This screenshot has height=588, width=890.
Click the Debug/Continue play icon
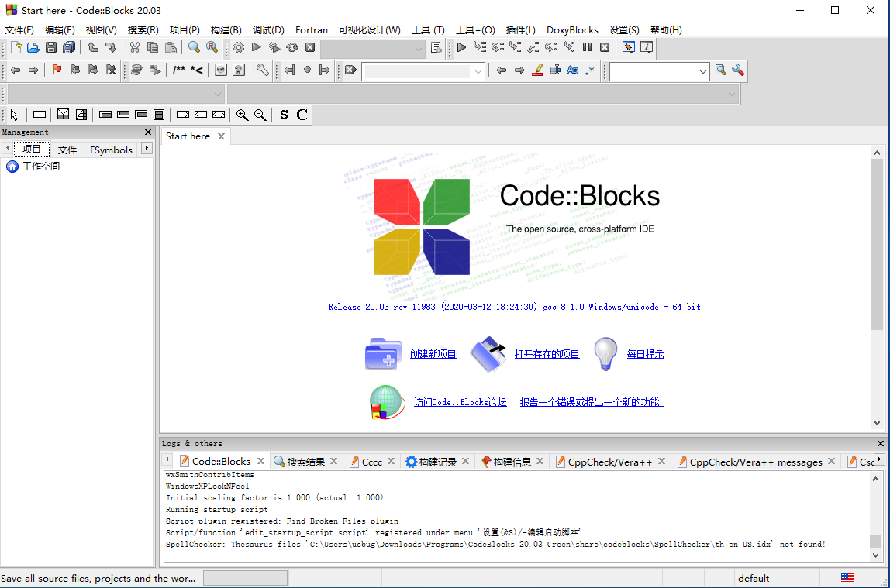461,47
